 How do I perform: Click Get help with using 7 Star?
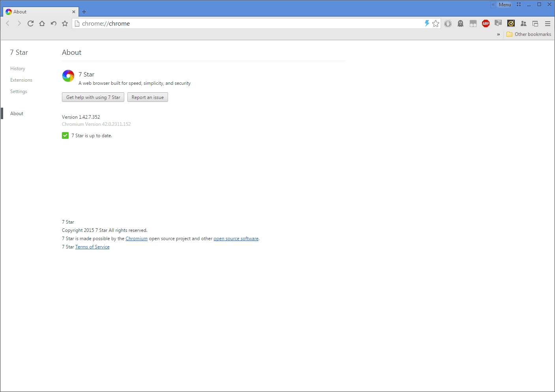pos(93,97)
